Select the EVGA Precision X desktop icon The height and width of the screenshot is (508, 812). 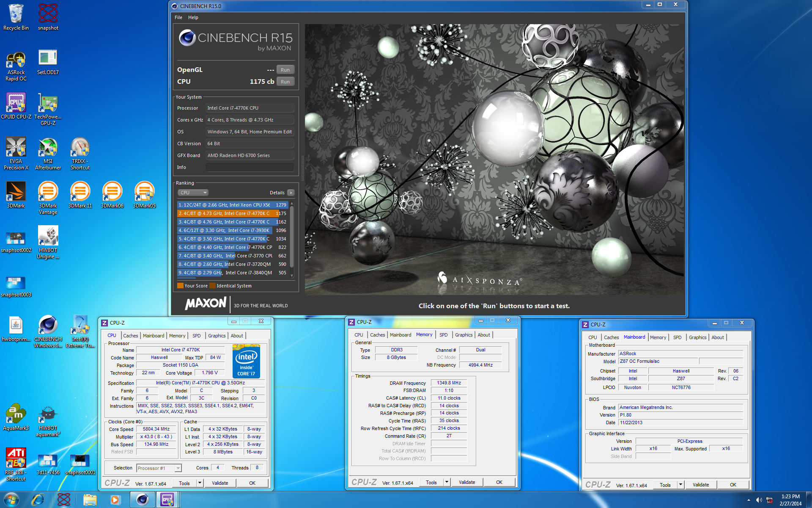(x=16, y=154)
